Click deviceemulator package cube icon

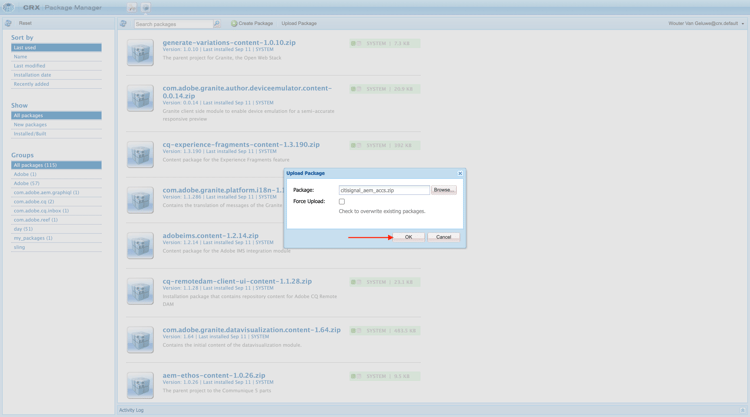[140, 98]
